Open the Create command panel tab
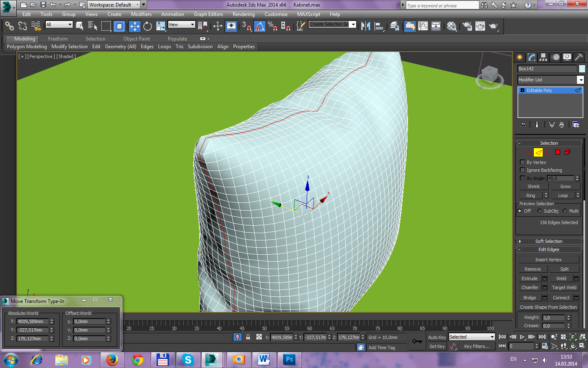 coord(520,57)
